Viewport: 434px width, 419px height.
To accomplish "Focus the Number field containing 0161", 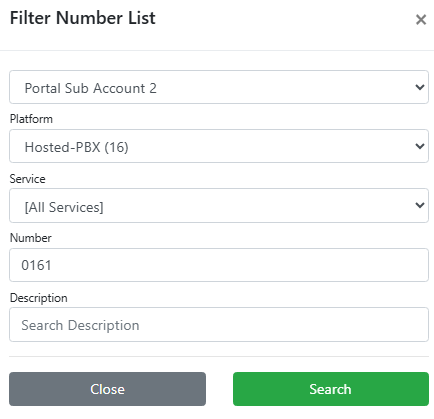I will (219, 265).
